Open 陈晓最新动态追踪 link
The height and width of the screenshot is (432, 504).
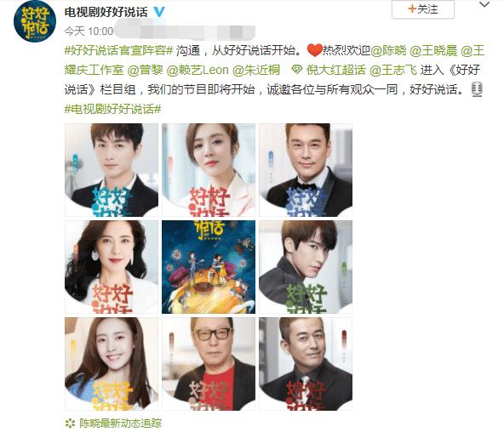click(x=121, y=423)
